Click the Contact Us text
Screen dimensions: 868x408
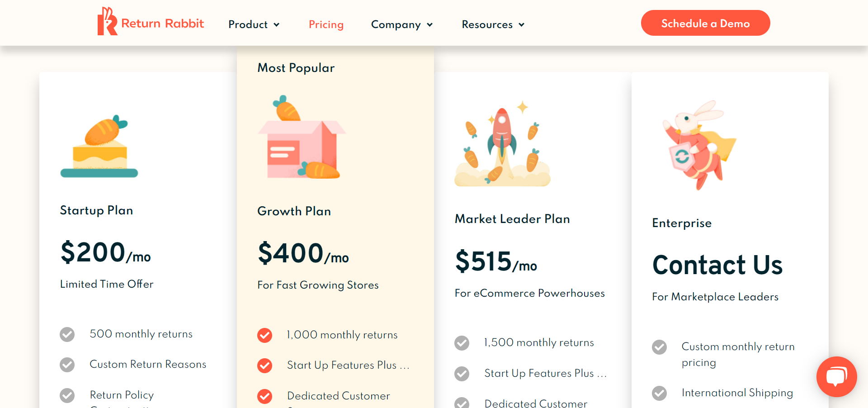[717, 265]
